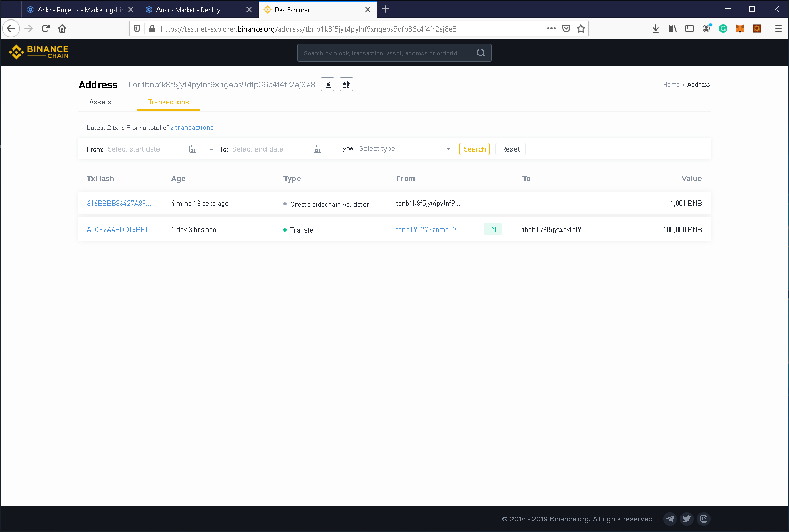789x532 pixels.
Task: Open the start date calendar picker
Action: point(193,149)
